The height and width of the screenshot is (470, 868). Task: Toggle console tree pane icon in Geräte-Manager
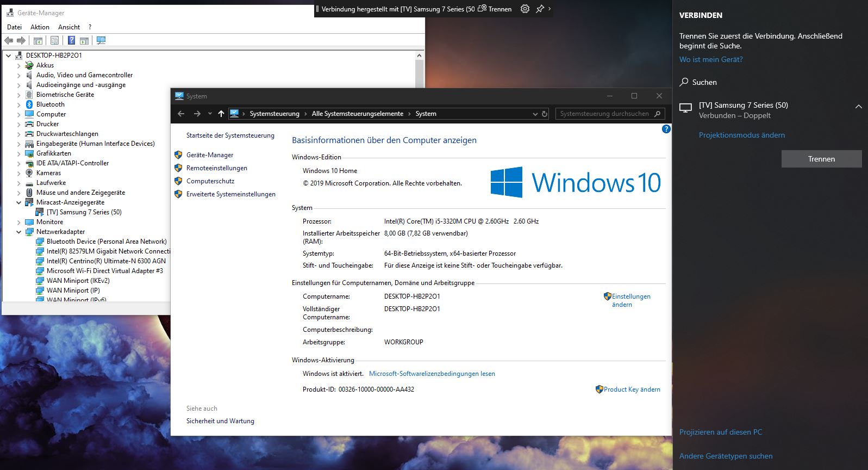[38, 41]
